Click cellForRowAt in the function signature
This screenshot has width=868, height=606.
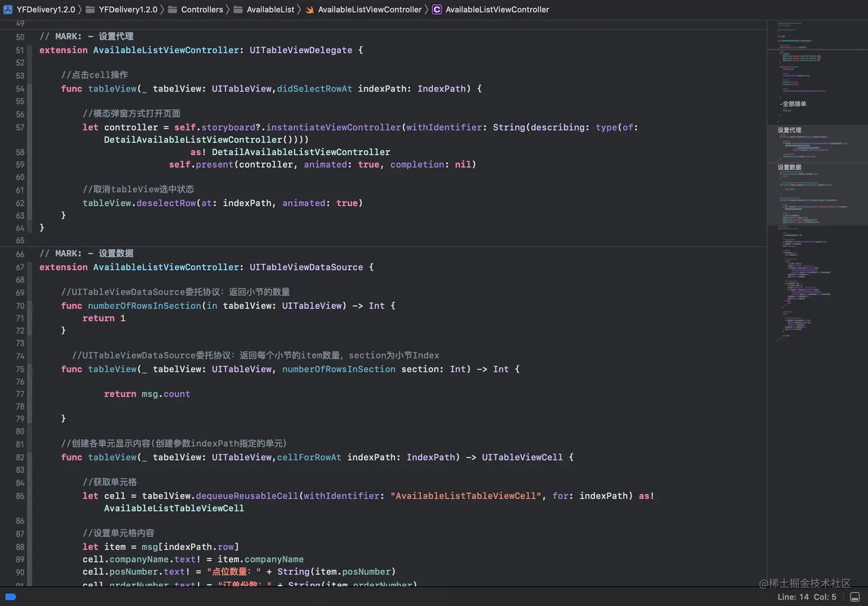[x=309, y=457]
